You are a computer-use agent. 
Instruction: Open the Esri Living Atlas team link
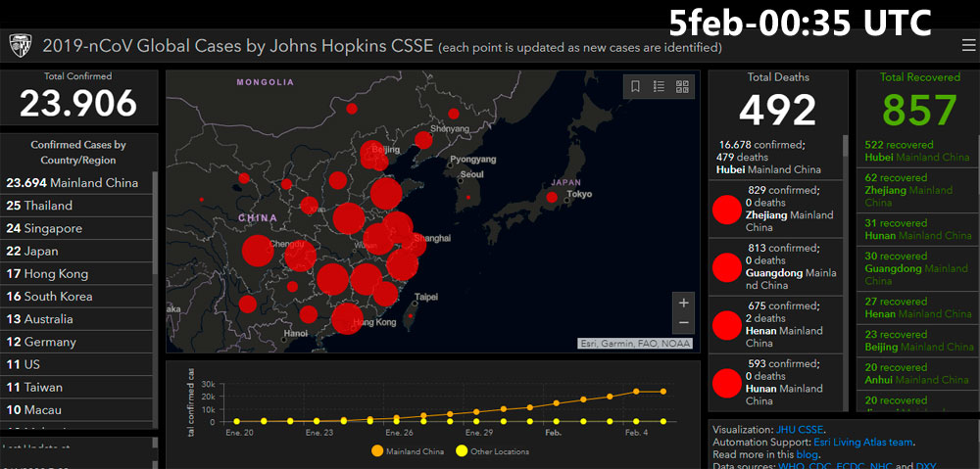point(863,443)
